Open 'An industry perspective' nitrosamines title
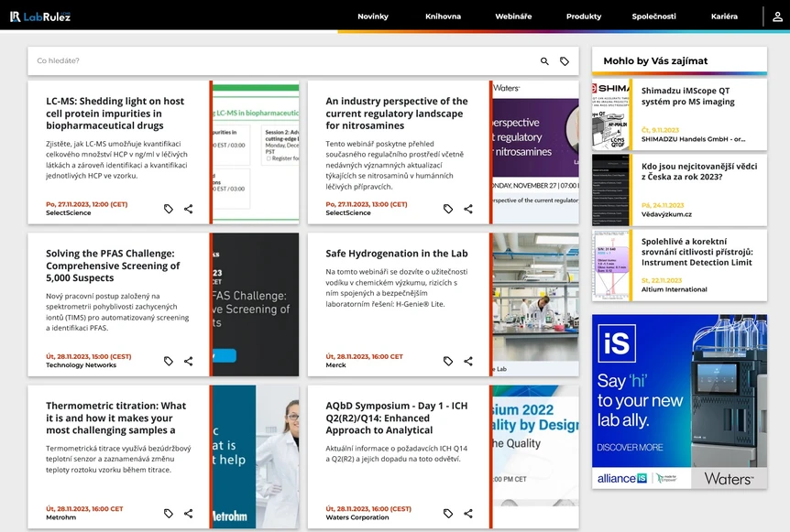Viewport: 790px width, 532px height. coord(397,114)
